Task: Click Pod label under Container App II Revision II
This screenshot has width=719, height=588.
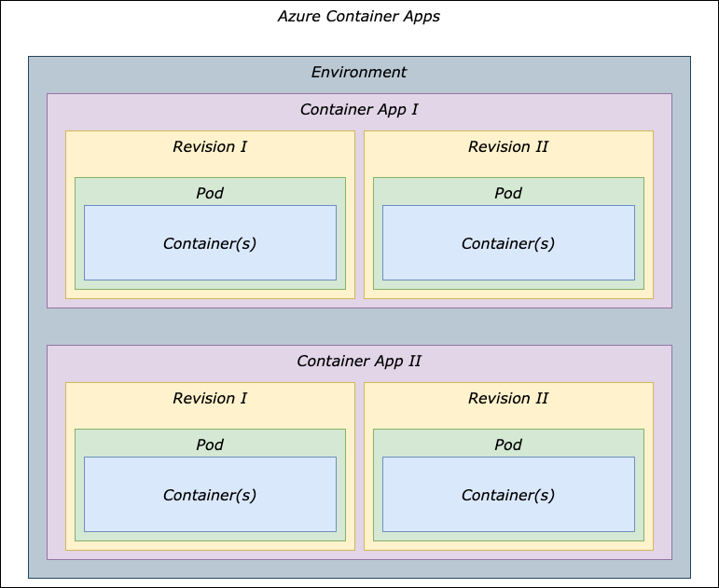Action: click(508, 445)
